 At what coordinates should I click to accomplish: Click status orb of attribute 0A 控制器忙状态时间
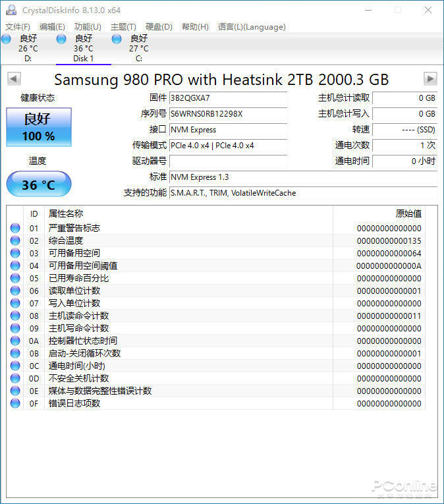click(15, 341)
